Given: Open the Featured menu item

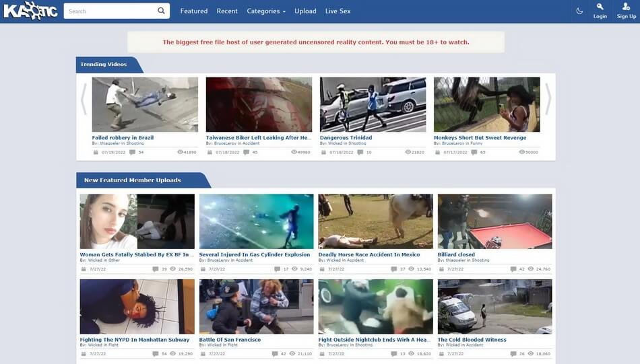Looking at the screenshot, I should (194, 11).
